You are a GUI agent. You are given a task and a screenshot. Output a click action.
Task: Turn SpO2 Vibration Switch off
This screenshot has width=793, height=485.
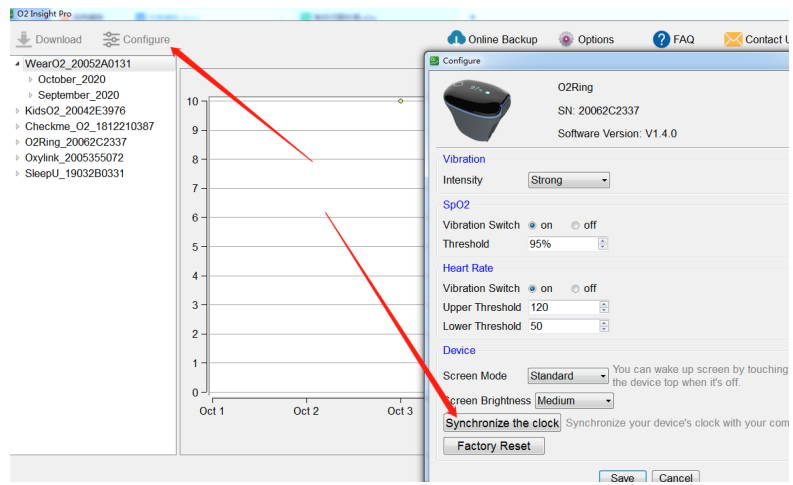coord(575,226)
